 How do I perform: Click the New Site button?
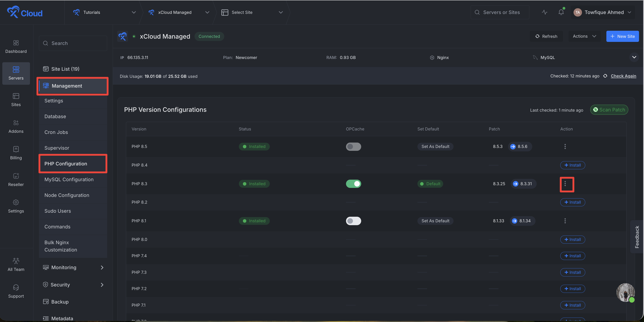pos(622,36)
